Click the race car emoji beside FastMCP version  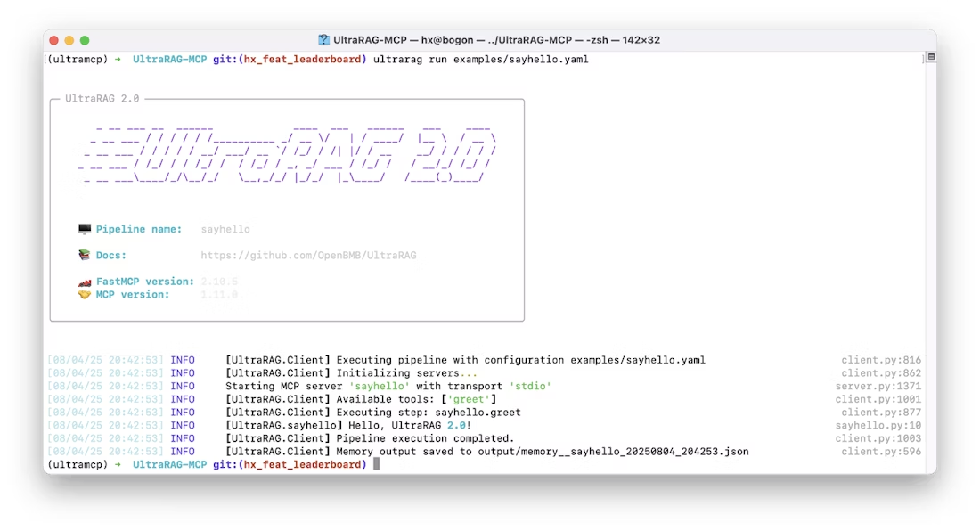tap(85, 282)
